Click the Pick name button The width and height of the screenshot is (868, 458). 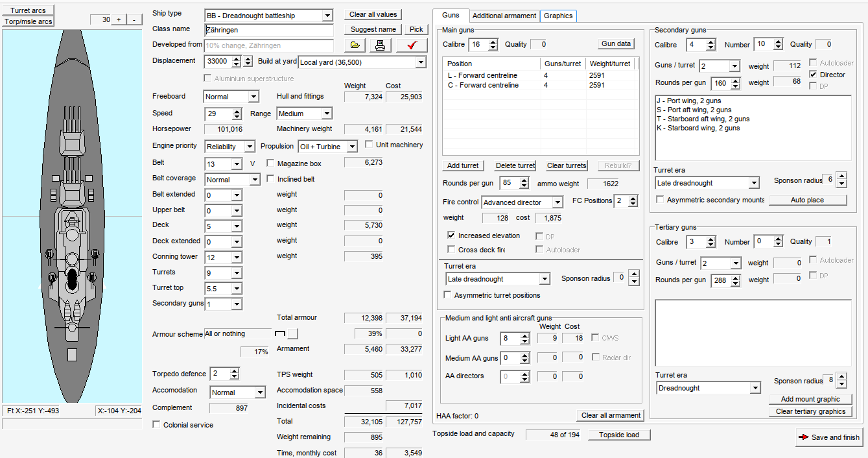(x=416, y=29)
